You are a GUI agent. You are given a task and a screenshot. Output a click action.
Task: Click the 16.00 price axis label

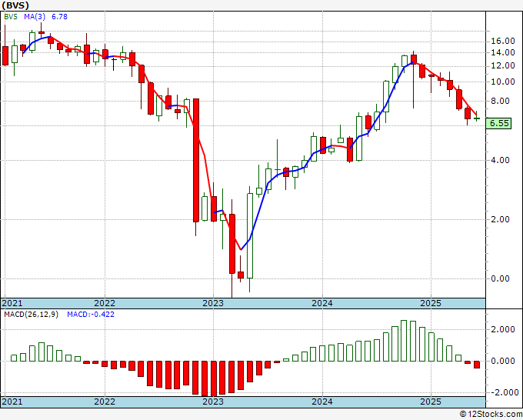[x=503, y=41]
